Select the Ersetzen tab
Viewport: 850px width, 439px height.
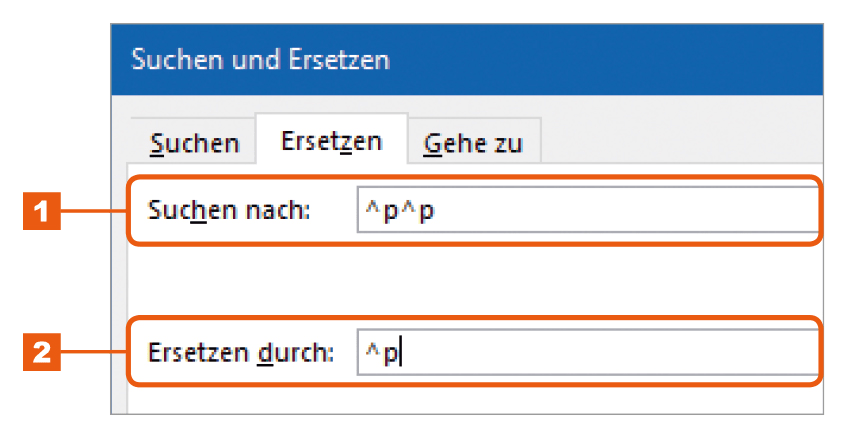pyautogui.click(x=331, y=139)
